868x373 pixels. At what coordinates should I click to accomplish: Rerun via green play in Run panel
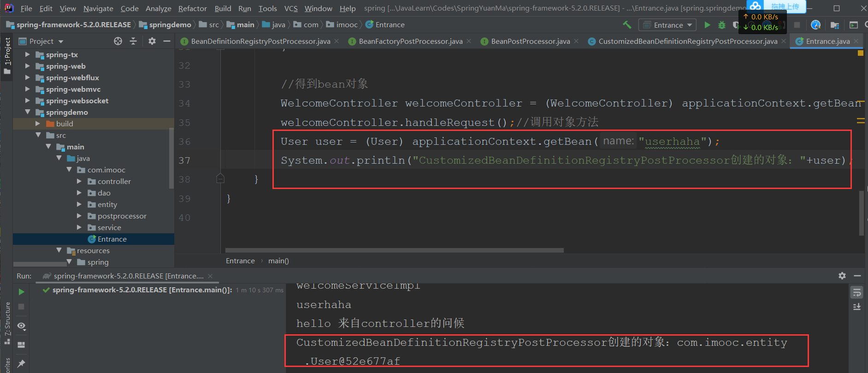point(21,292)
